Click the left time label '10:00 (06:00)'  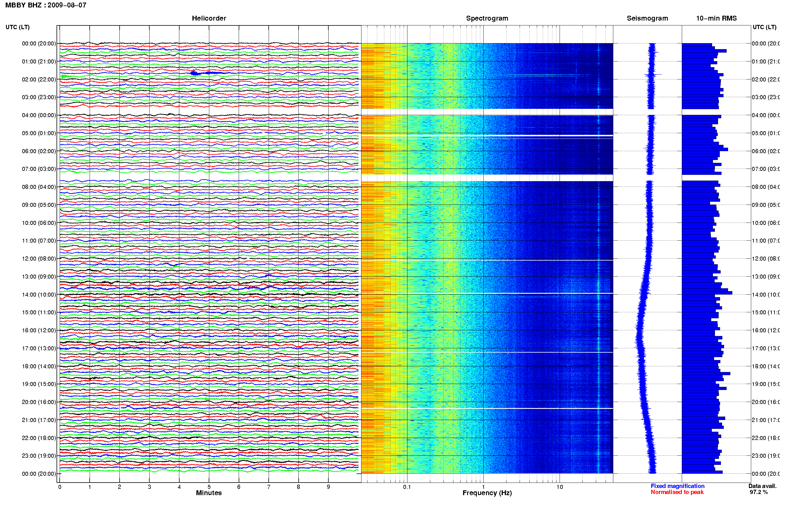pyautogui.click(x=39, y=223)
